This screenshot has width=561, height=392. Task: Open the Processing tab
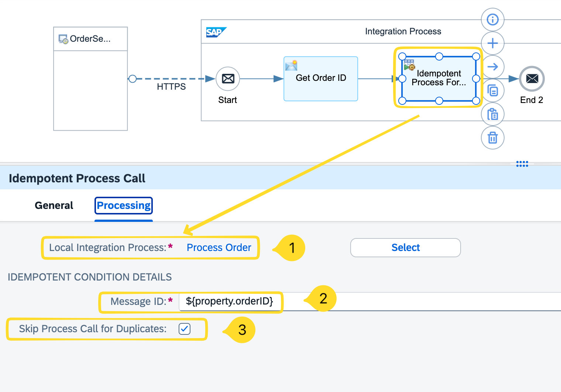coord(123,206)
